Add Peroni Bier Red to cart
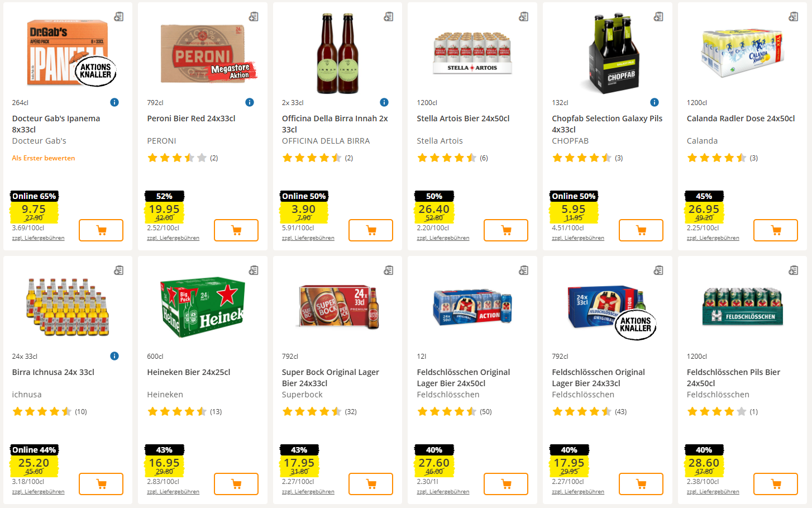The width and height of the screenshot is (812, 508). [x=236, y=230]
